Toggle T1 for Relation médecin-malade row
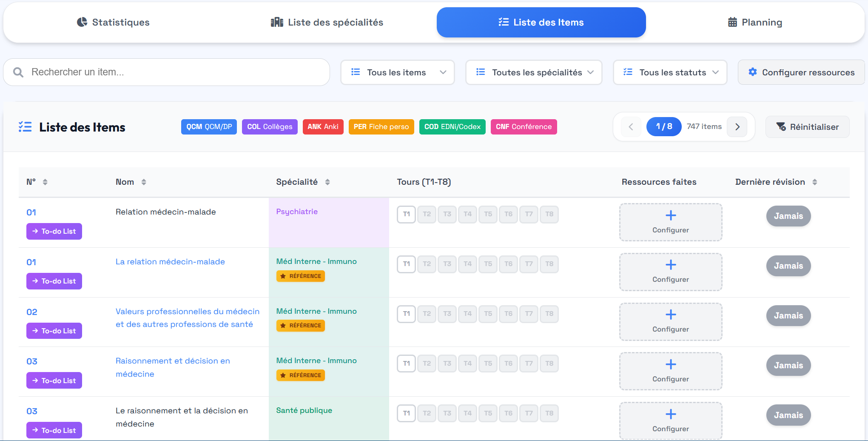The image size is (868, 441). point(406,214)
